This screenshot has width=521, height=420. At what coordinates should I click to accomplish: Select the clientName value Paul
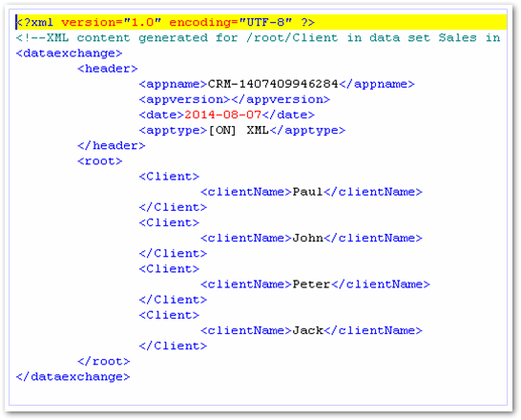[307, 192]
